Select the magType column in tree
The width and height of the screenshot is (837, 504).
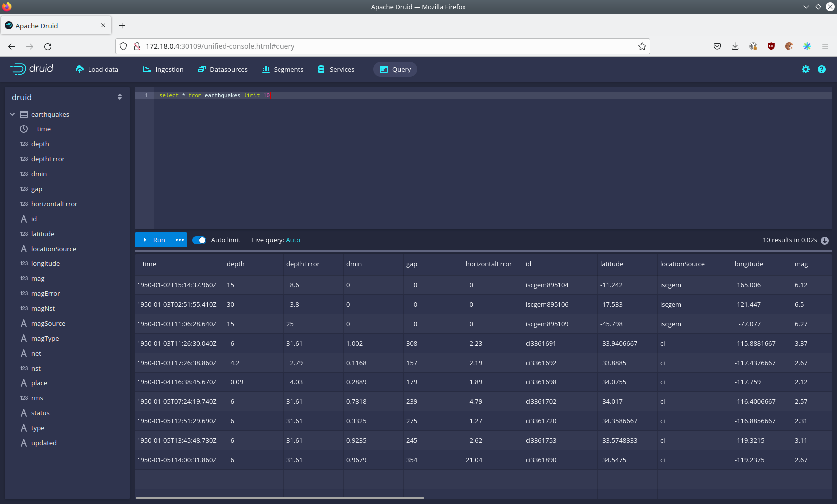tap(45, 338)
